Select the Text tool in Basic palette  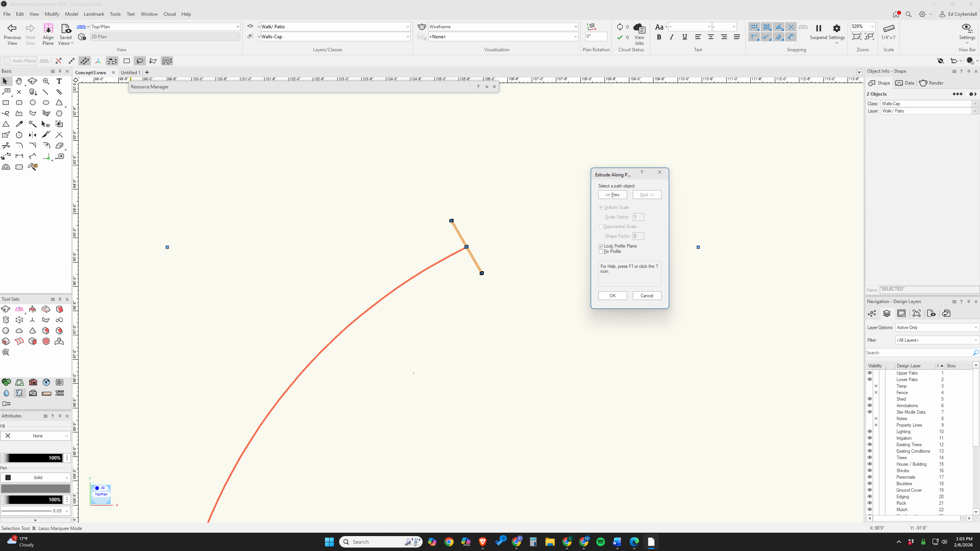tap(59, 81)
